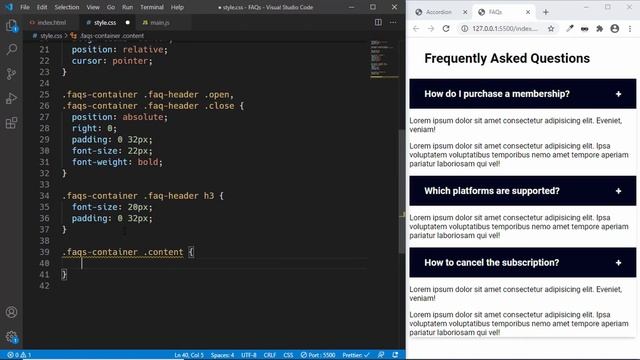Click 'font-weight: bold;' on line 31
The image size is (640, 360).
(117, 162)
